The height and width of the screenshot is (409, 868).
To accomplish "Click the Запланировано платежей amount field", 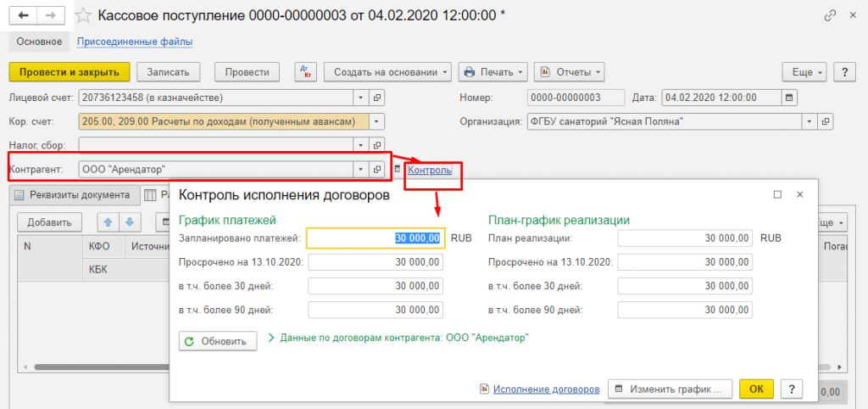I will (375, 238).
